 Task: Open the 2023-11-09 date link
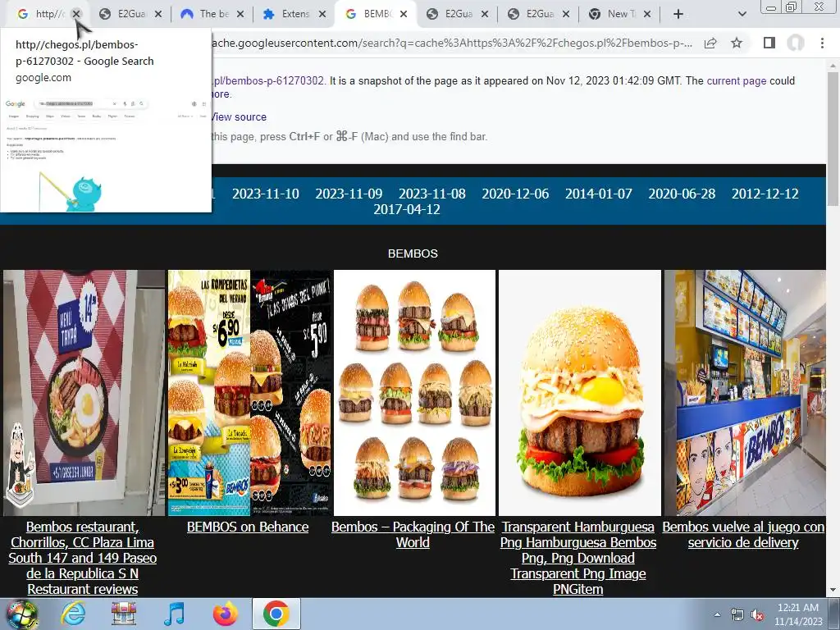349,194
